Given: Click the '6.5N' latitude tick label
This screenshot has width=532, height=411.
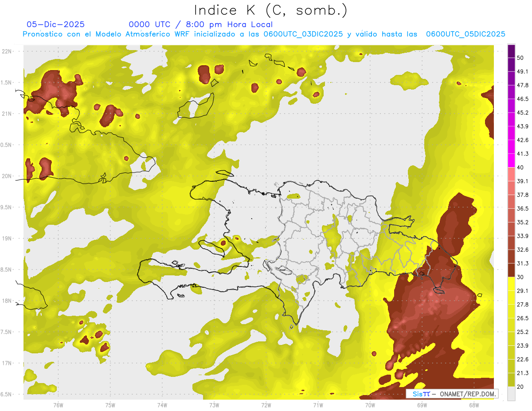Looking at the screenshot, I should (x=7, y=394).
